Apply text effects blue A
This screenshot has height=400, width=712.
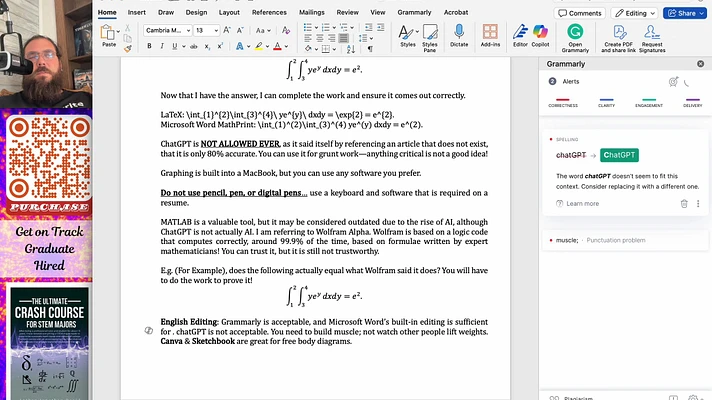click(x=239, y=46)
